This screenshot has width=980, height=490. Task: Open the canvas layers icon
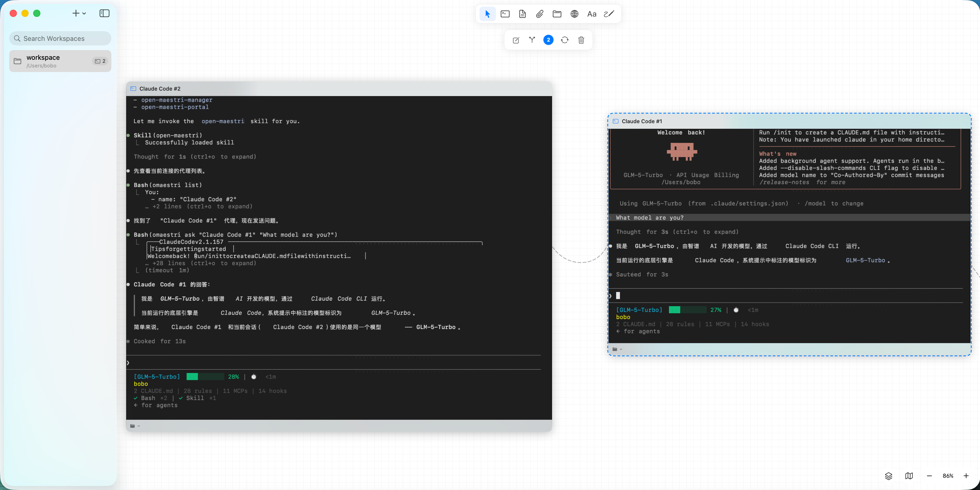(x=888, y=476)
